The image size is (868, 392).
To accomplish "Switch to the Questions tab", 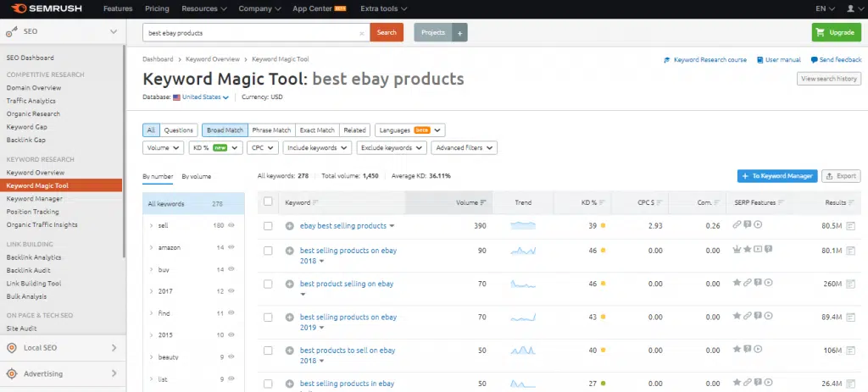I will [179, 130].
